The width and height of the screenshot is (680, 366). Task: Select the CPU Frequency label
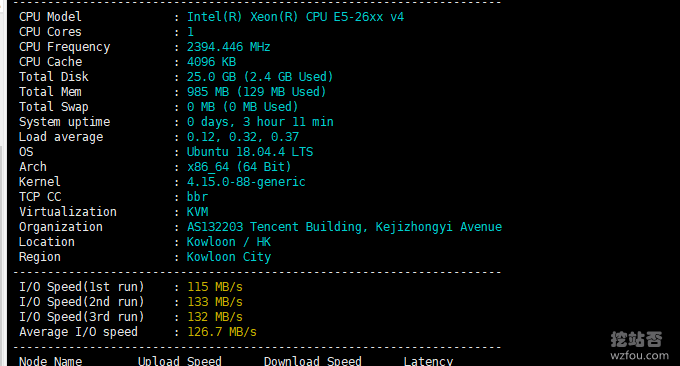pos(64,47)
